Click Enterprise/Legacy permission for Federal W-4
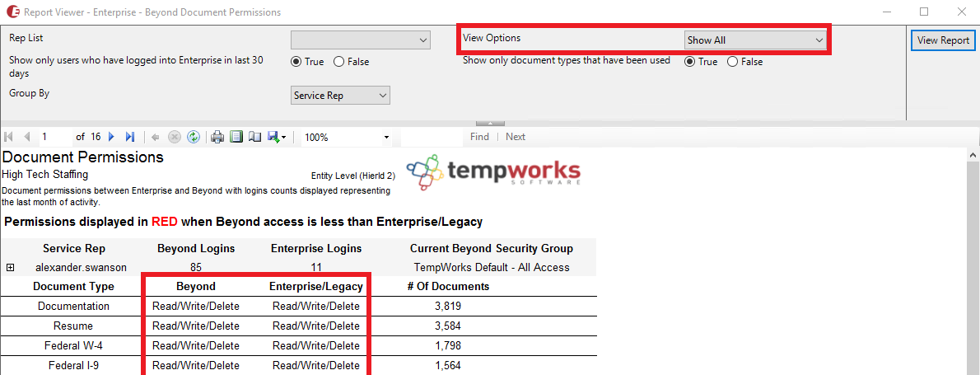 316,345
